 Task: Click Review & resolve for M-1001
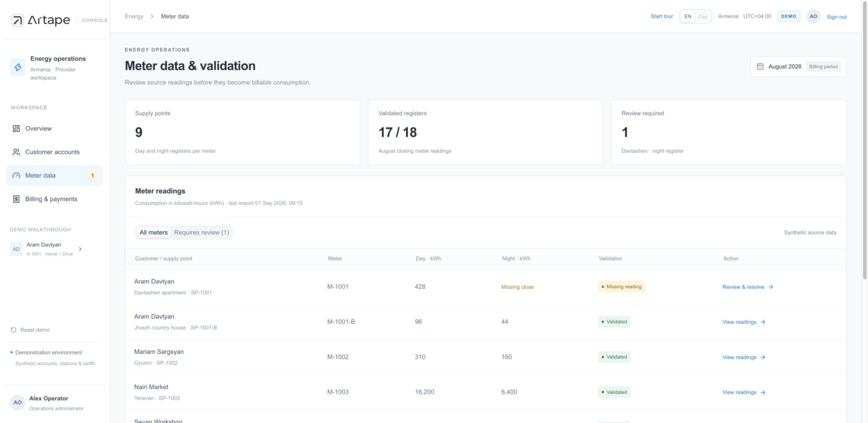[x=748, y=287]
